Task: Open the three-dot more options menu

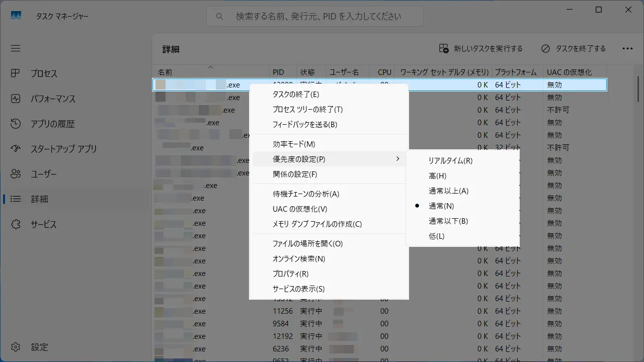Action: click(627, 49)
